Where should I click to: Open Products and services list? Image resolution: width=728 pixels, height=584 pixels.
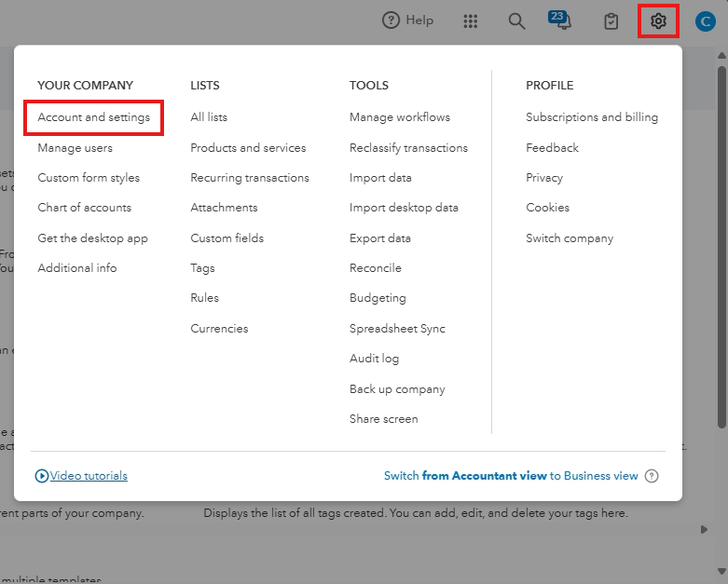click(x=248, y=147)
